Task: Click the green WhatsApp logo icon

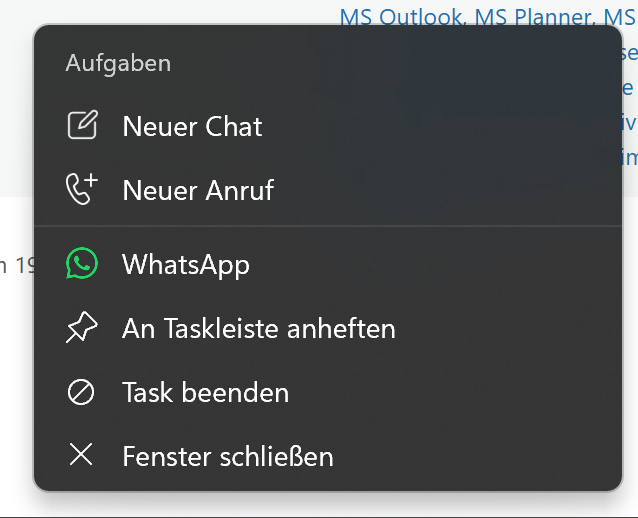Action: (x=81, y=264)
